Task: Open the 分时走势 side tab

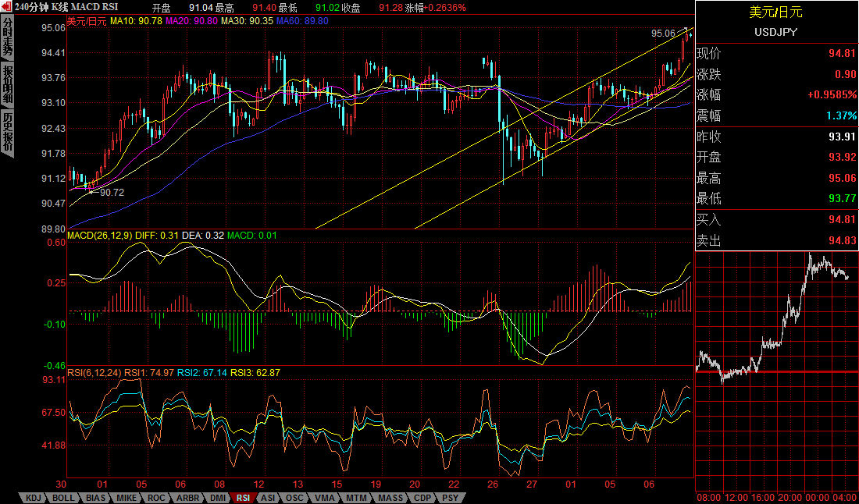Action: (7, 38)
